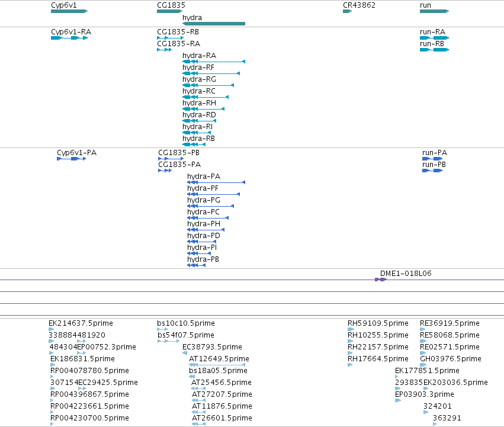Click hydra-PC protein feature
The width and height of the screenshot is (504, 427).
pos(208,218)
